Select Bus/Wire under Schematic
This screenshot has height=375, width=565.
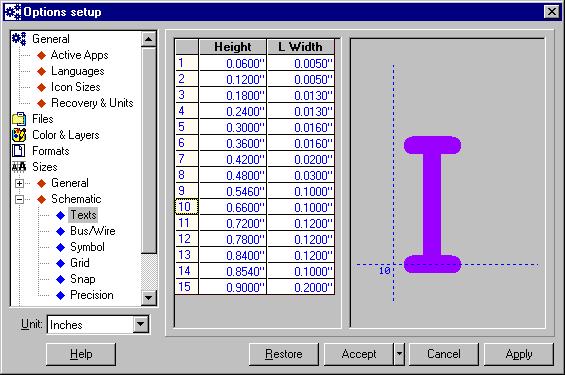click(x=93, y=231)
